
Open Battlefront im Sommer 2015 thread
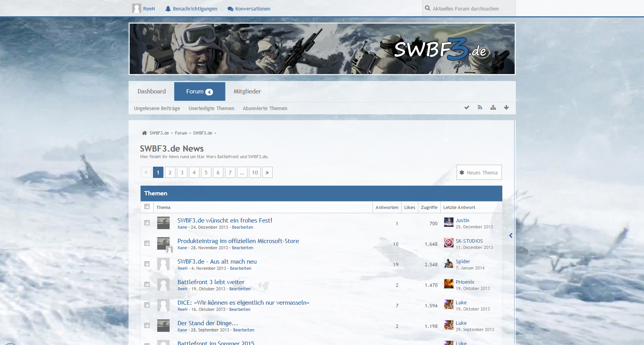tap(216, 343)
